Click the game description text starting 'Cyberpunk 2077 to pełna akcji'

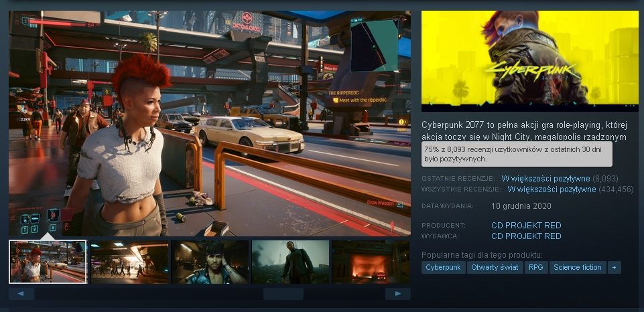tap(524, 131)
